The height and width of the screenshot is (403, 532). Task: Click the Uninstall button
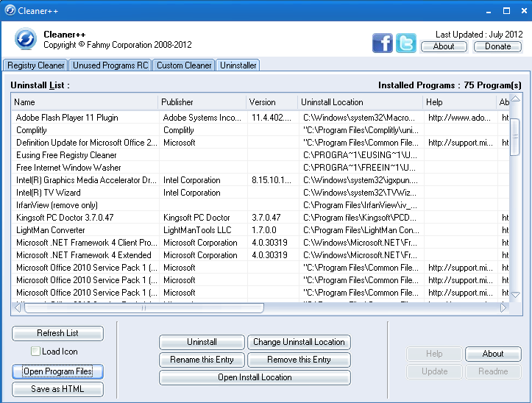coord(202,342)
